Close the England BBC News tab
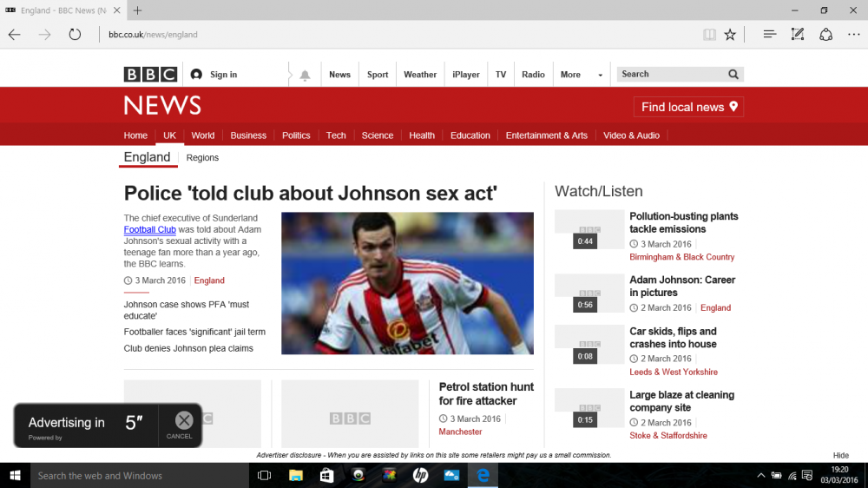This screenshot has width=868, height=488. (117, 10)
